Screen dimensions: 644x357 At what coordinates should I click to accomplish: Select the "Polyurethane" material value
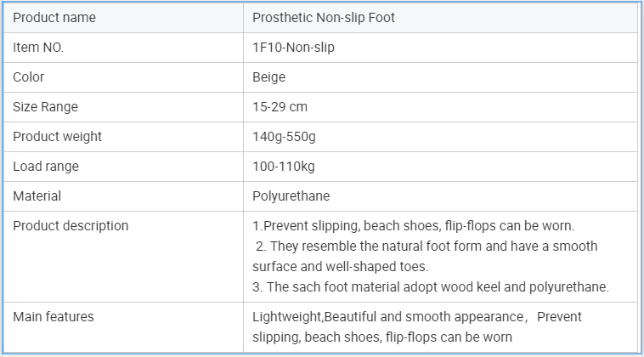pyautogui.click(x=291, y=196)
